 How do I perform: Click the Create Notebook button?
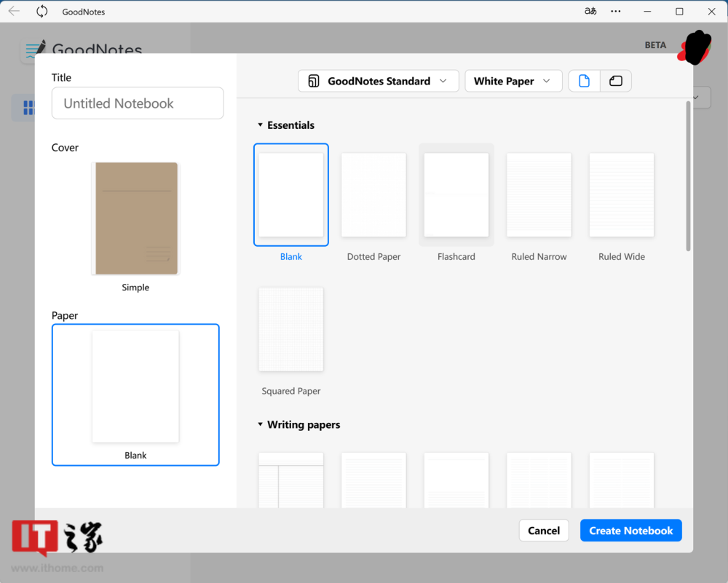click(630, 530)
